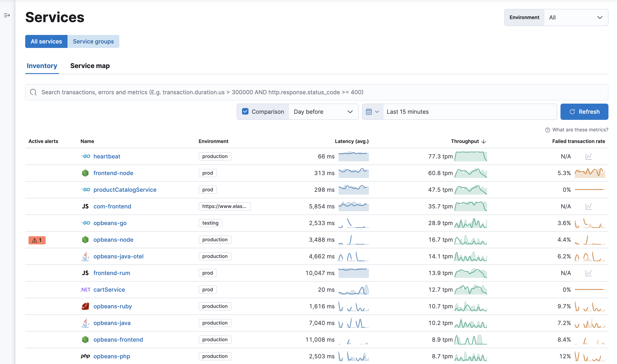Click the magnifier icon in the search bar

(x=33, y=92)
